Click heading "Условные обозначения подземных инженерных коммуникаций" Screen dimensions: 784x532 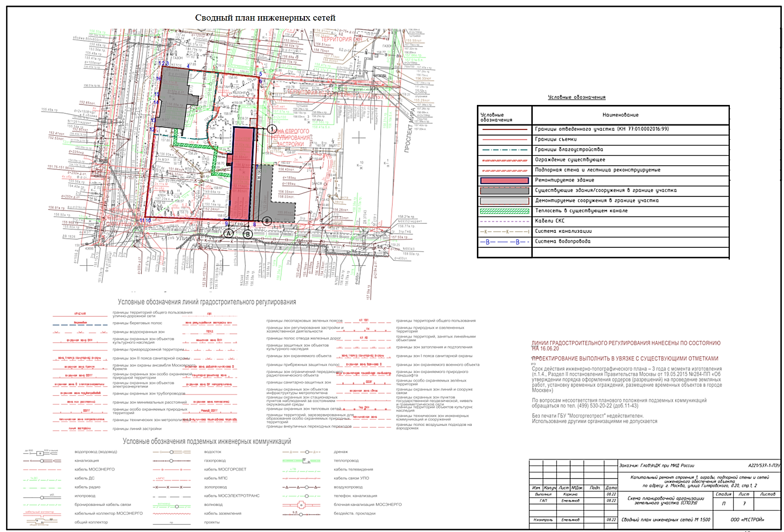point(207,441)
